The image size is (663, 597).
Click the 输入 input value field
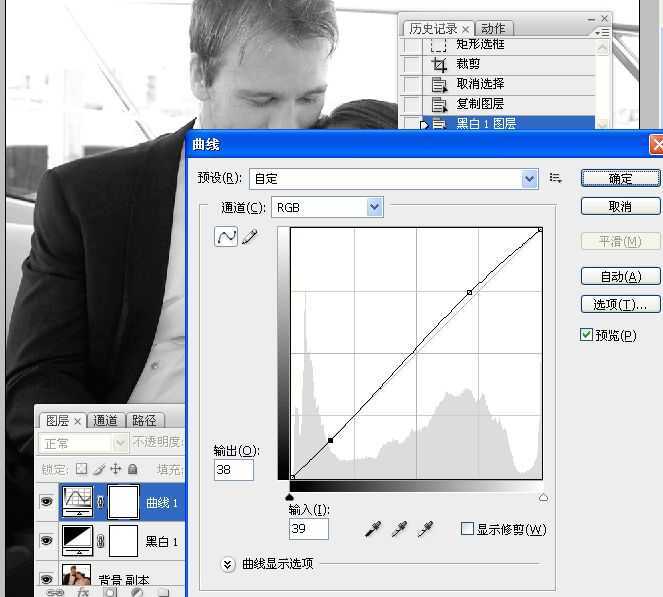309,529
